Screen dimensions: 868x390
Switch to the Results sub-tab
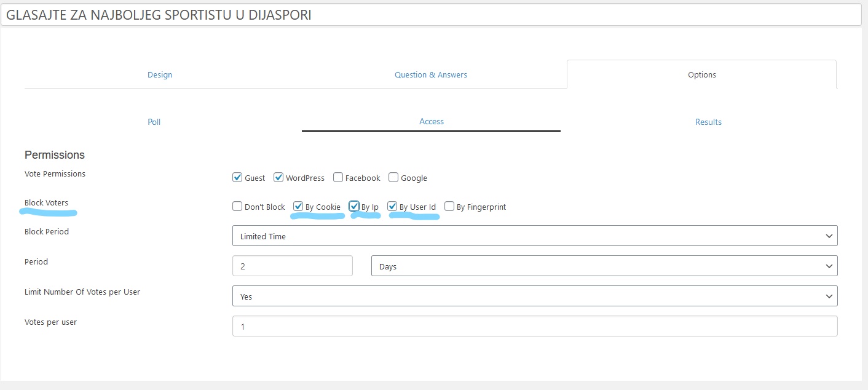coord(708,122)
